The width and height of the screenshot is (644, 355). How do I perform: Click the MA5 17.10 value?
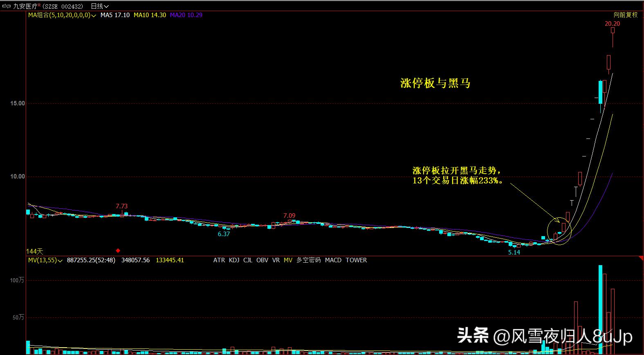pyautogui.click(x=115, y=15)
